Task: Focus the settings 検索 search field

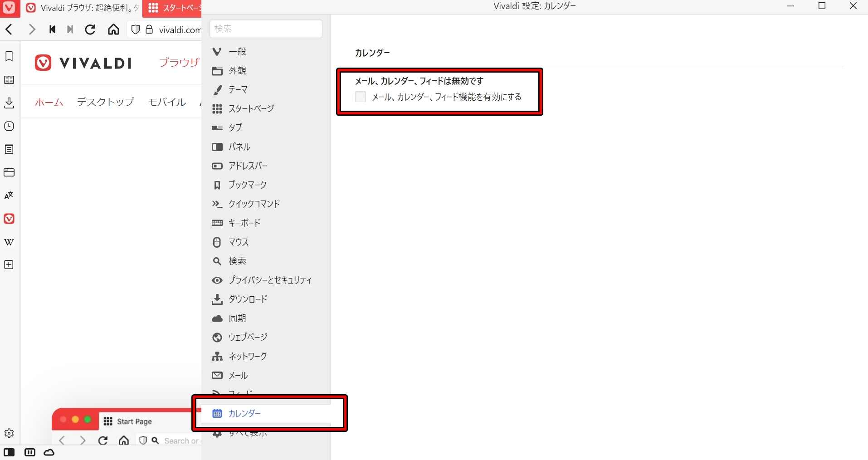Action: point(266,29)
